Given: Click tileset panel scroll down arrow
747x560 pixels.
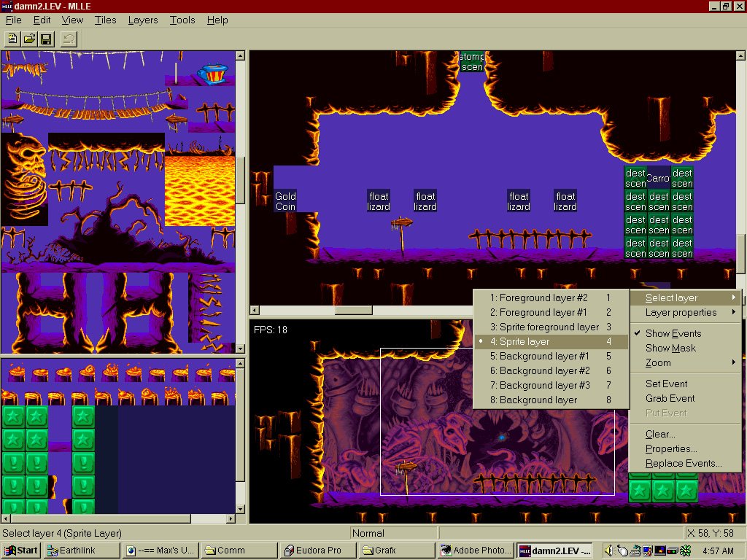Looking at the screenshot, I should [240, 349].
